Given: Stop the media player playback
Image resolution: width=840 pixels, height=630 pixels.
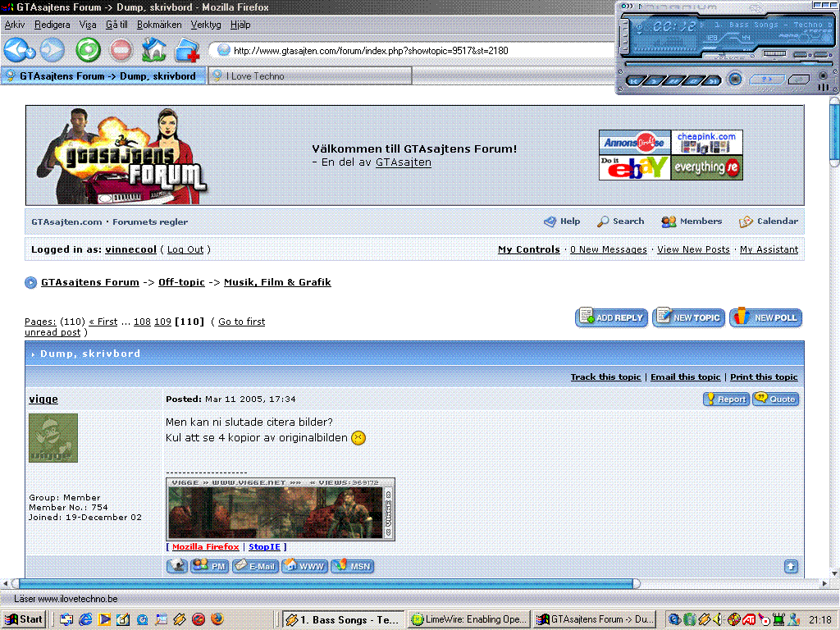Looking at the screenshot, I should [x=693, y=81].
